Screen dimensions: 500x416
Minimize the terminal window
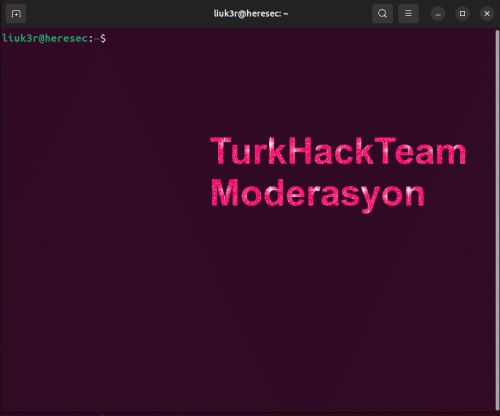pos(438,14)
